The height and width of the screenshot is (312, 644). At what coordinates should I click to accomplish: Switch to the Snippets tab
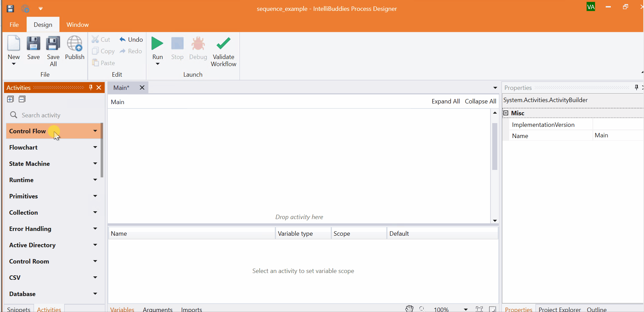click(19, 309)
